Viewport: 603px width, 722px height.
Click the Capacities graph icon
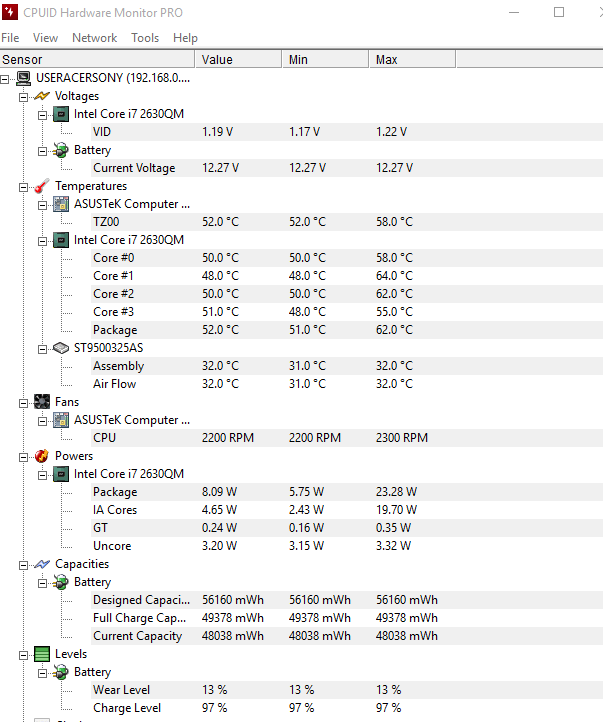coord(42,564)
